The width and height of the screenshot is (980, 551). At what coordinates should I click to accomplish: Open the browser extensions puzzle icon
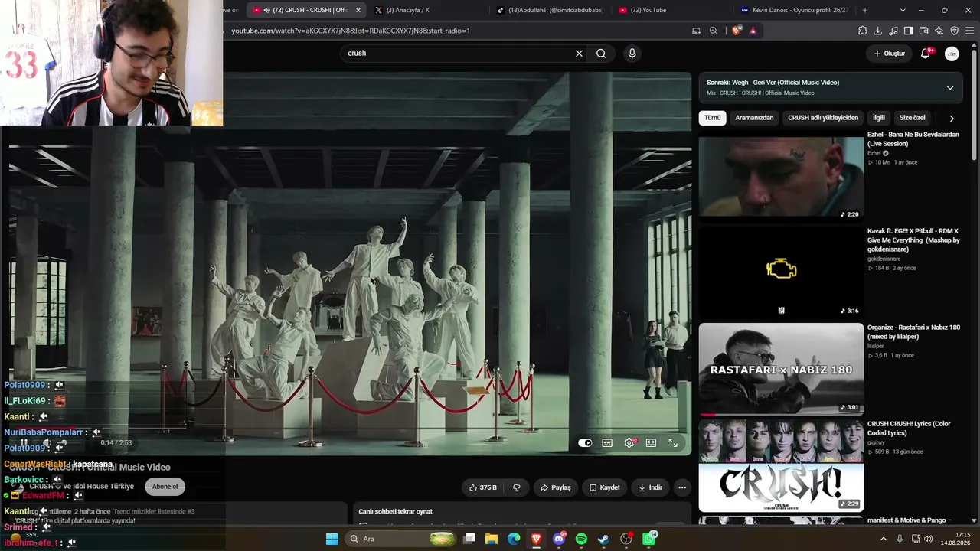[863, 31]
